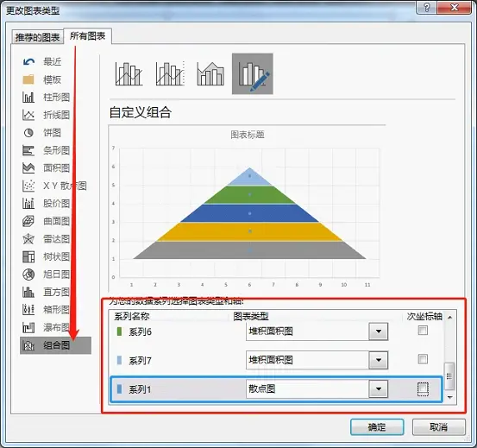Toggle secondary axis for 系列6
Image resolution: width=477 pixels, height=448 pixels.
point(423,331)
